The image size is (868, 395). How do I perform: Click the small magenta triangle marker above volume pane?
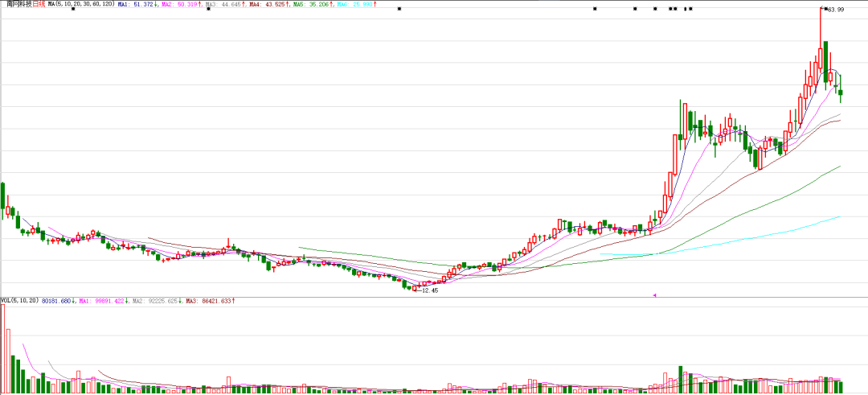coord(654,295)
